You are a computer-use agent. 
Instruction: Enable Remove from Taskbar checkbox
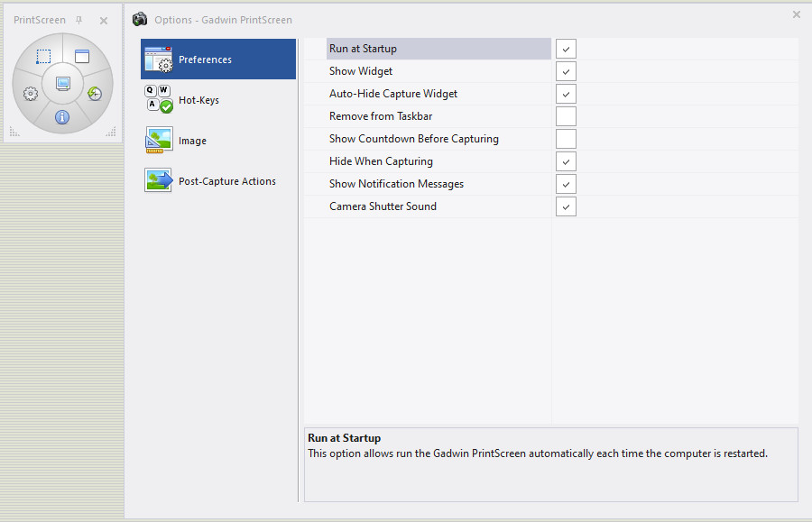(x=566, y=116)
